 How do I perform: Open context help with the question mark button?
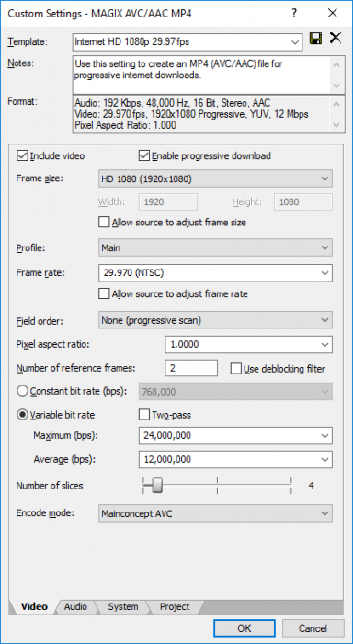294,14
